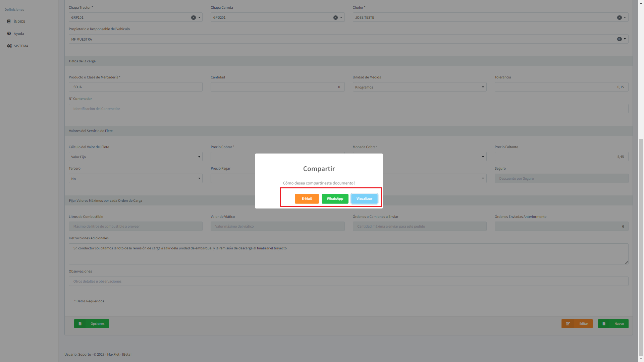644x362 pixels.
Task: Open the Chofer dropdown arrow
Action: pos(625,17)
